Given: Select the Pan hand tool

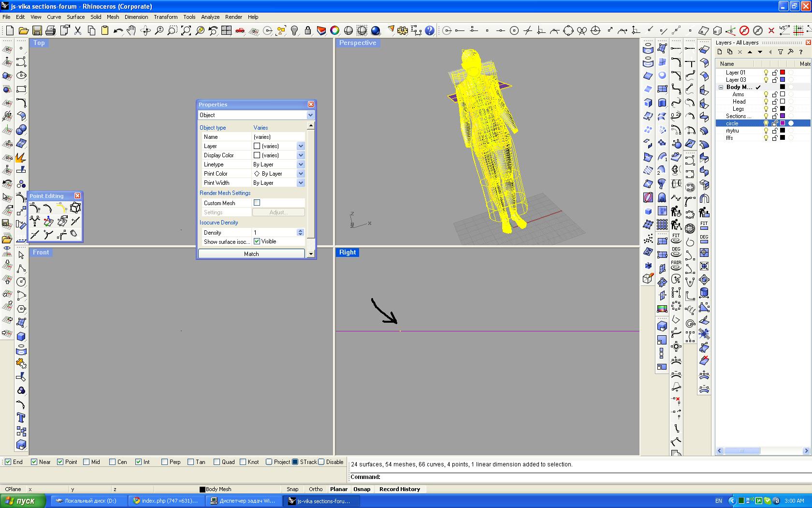Looking at the screenshot, I should click(x=131, y=30).
